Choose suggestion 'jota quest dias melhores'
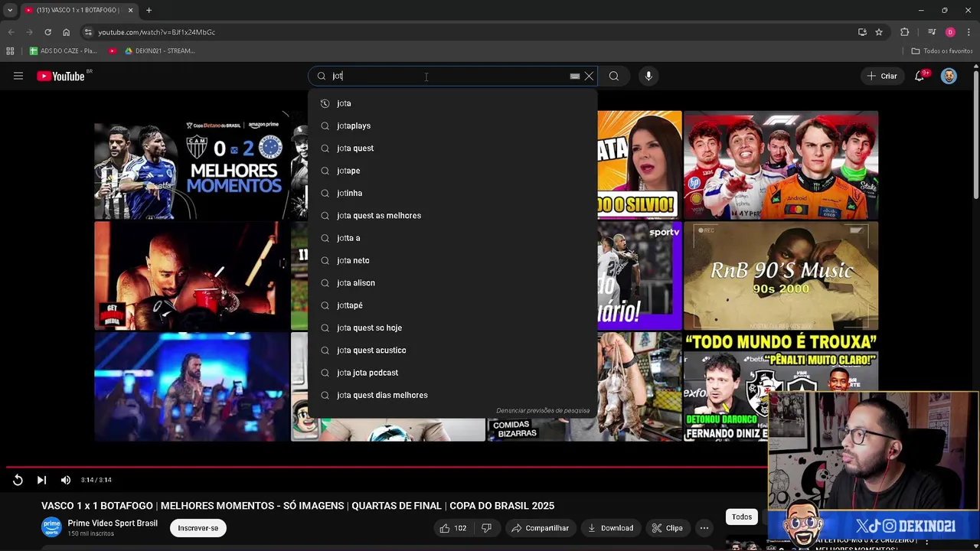Viewport: 980px width, 551px height. (x=452, y=395)
